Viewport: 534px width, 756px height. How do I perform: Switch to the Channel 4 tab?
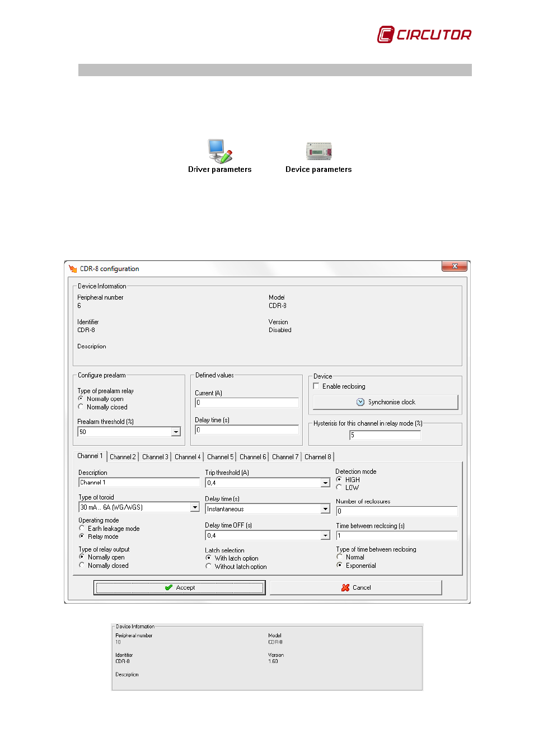(188, 457)
